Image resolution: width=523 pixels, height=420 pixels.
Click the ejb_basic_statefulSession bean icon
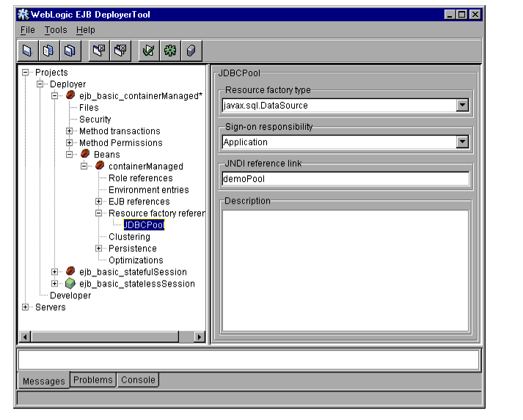(70, 271)
